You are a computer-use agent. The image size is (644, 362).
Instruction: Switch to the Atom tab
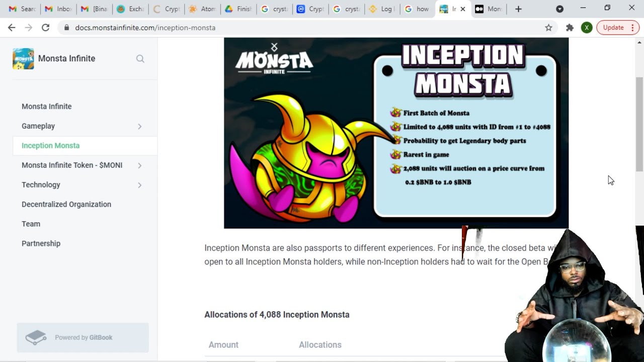pos(203,9)
